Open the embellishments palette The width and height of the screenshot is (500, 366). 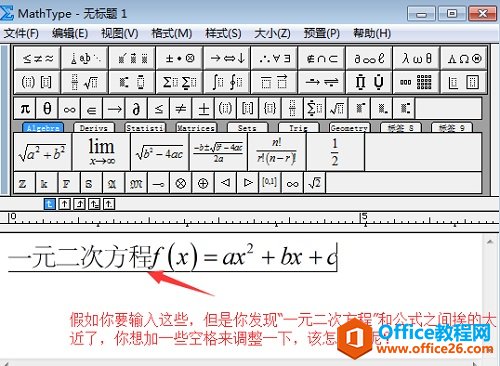[132, 59]
